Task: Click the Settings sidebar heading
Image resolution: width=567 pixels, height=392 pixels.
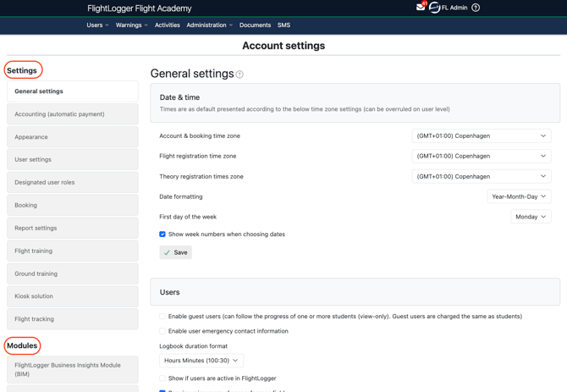Action: (x=22, y=70)
